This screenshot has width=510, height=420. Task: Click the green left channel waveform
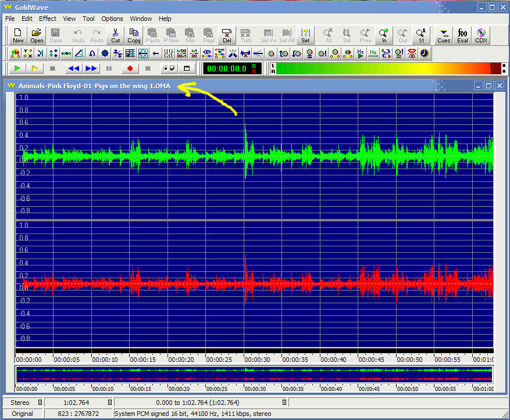[254, 156]
